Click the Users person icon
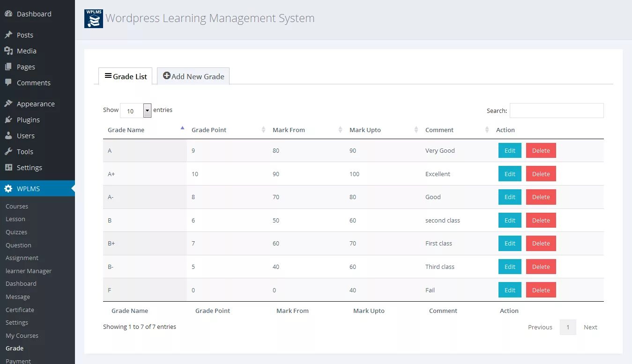 (x=8, y=135)
